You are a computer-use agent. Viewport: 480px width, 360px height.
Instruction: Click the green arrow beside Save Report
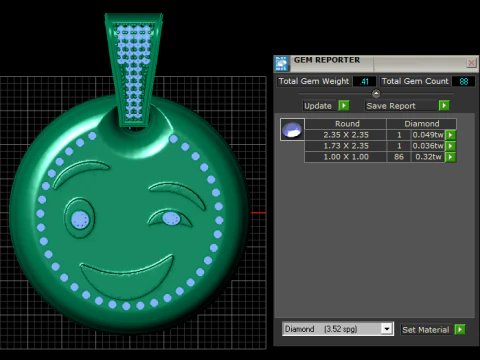(x=444, y=106)
